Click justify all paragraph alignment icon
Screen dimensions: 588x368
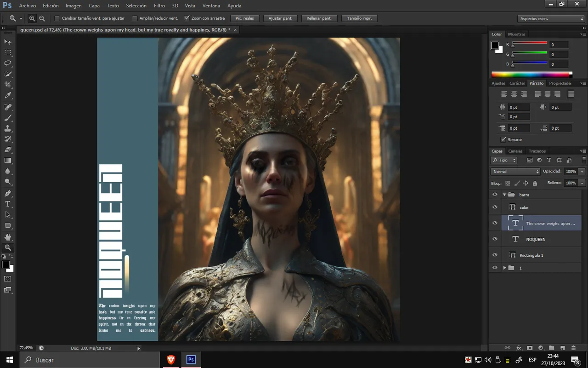571,94
